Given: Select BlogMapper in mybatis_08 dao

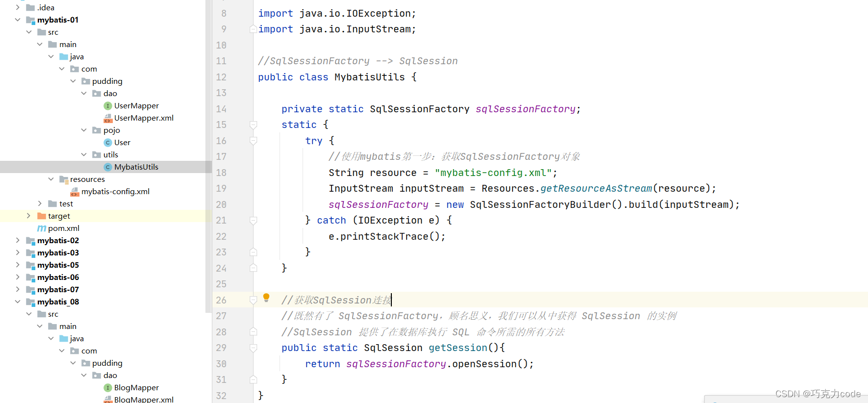Looking at the screenshot, I should [x=136, y=388].
